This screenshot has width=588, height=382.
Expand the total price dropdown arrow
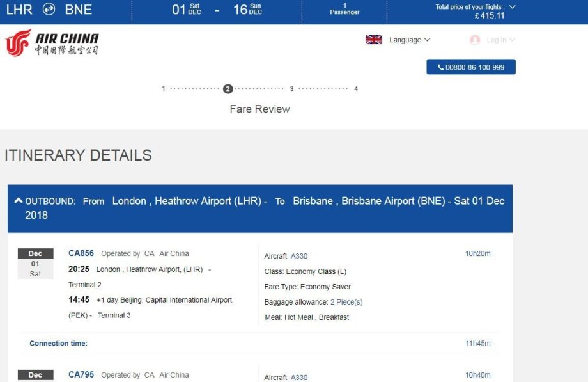click(x=513, y=7)
